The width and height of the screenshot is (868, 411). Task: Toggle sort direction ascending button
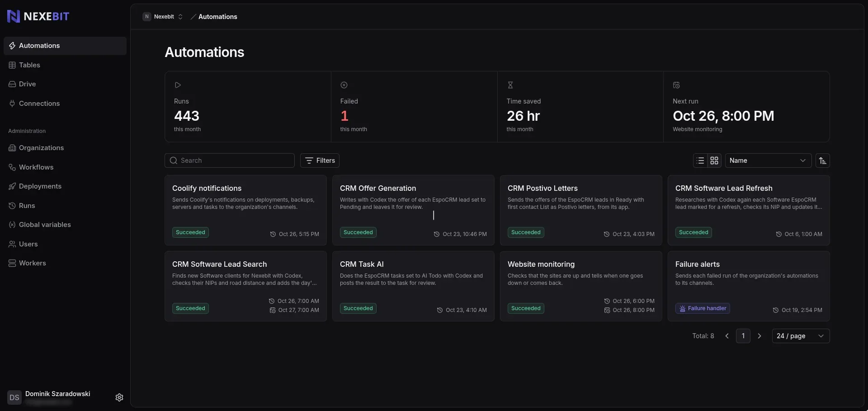(x=822, y=161)
